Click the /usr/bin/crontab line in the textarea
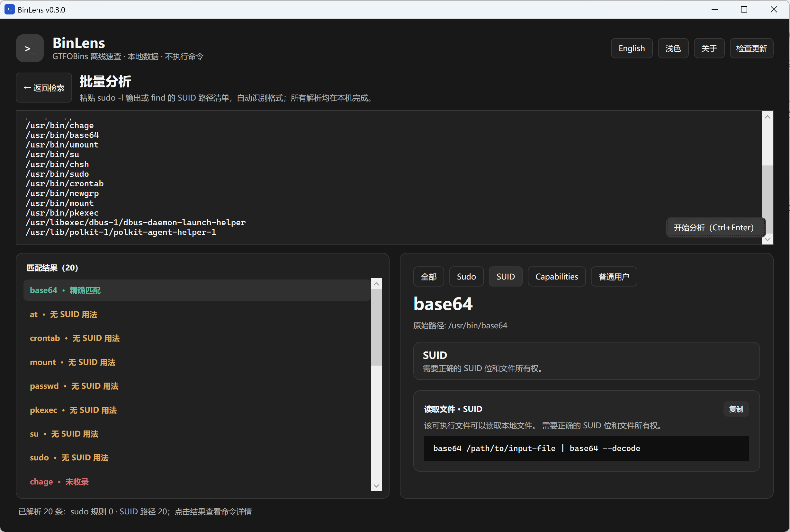 pyautogui.click(x=65, y=183)
